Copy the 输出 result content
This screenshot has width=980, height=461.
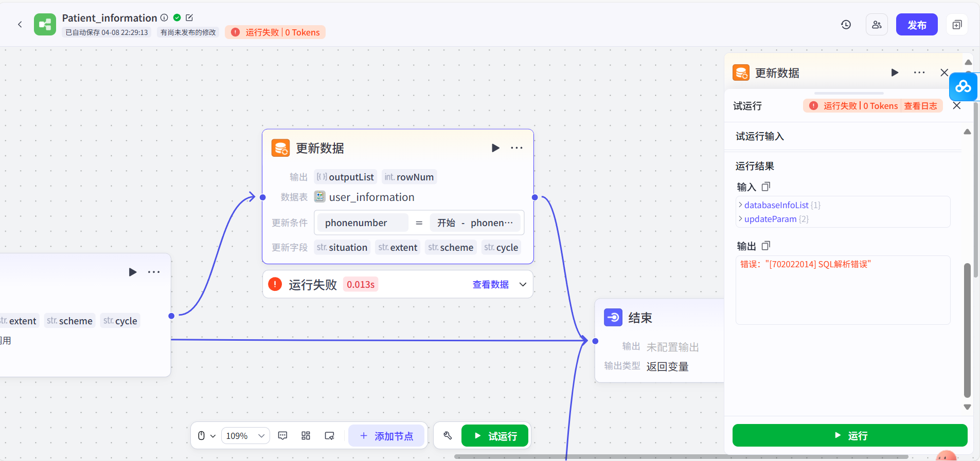point(766,246)
